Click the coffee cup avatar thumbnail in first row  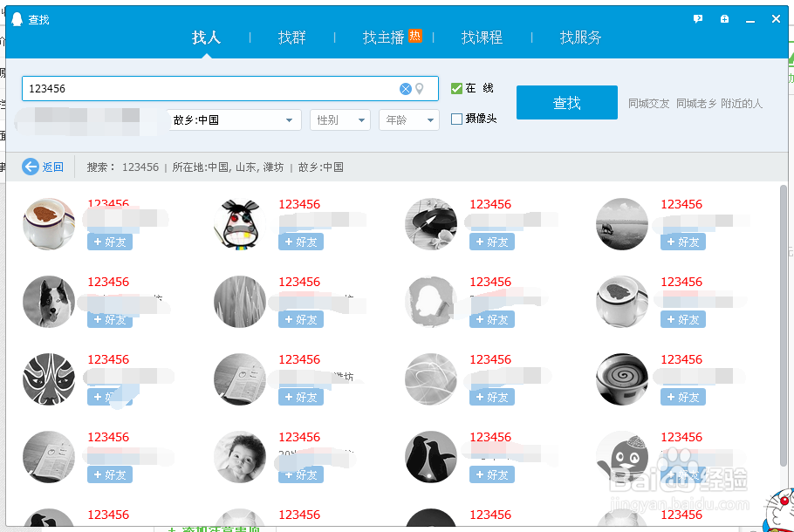48,224
